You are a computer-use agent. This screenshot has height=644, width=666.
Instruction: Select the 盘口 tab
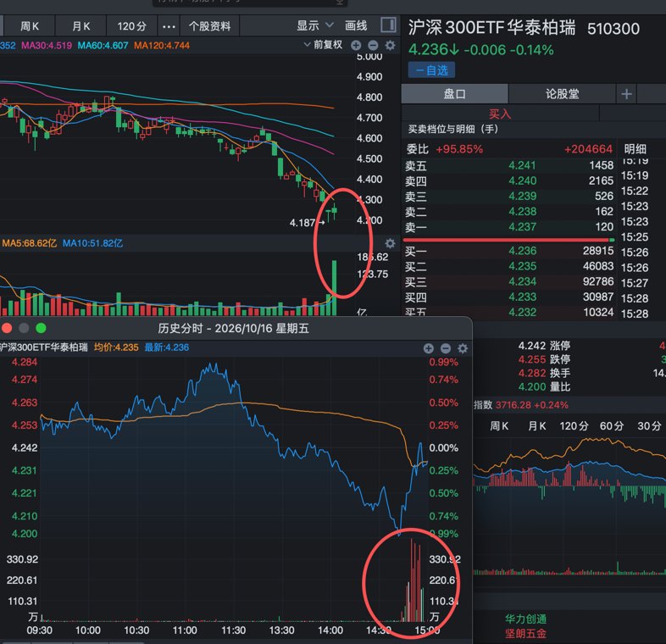[454, 93]
